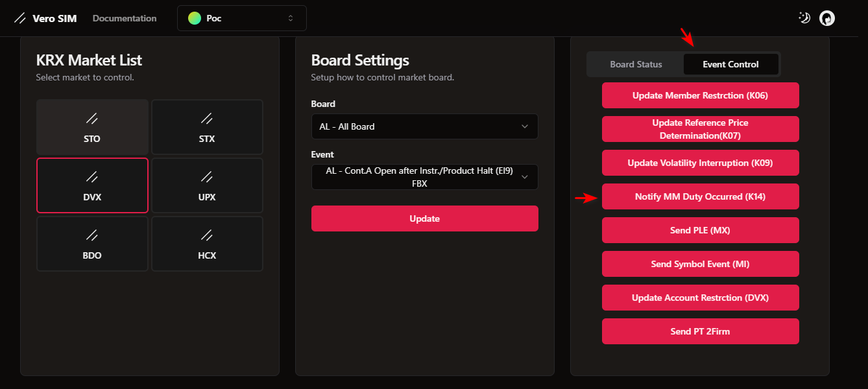
Task: Select the UPX market card
Action: (x=207, y=185)
